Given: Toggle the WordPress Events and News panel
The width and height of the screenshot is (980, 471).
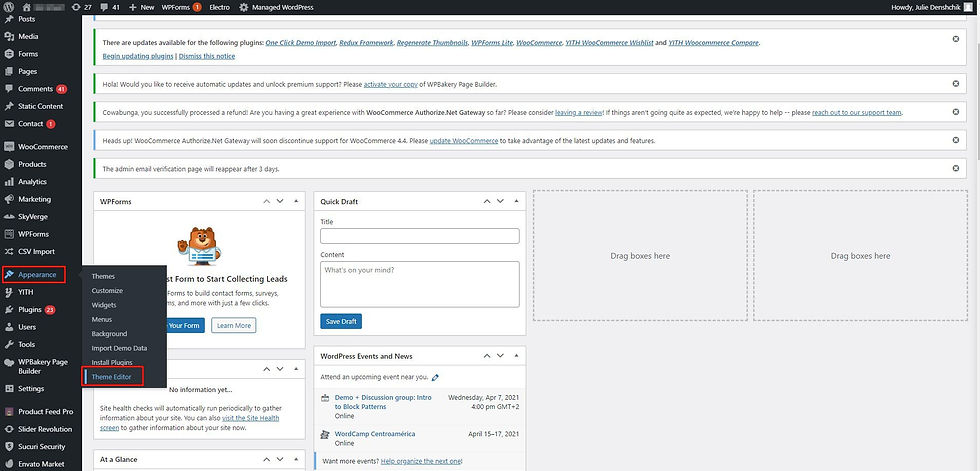Looking at the screenshot, I should pos(516,356).
